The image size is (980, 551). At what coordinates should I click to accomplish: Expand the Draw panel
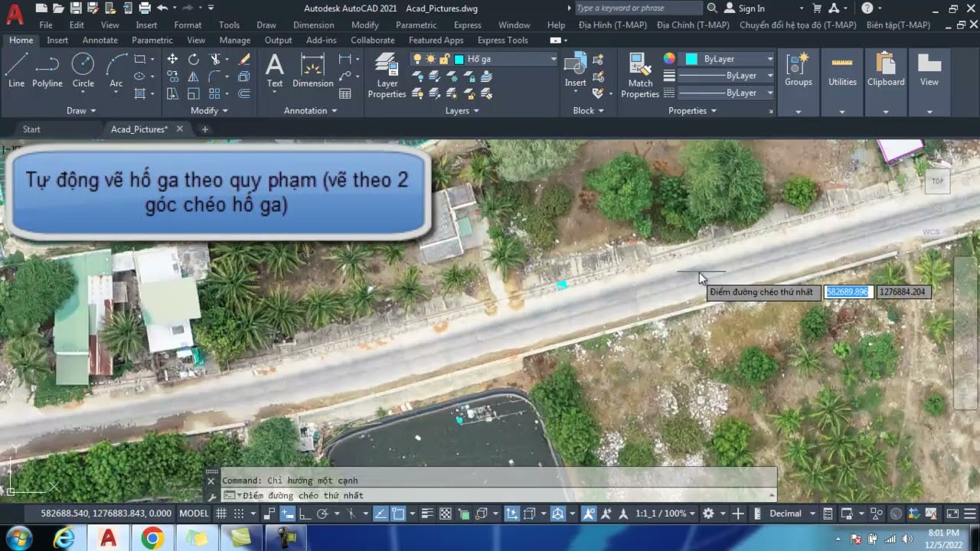[x=81, y=110]
